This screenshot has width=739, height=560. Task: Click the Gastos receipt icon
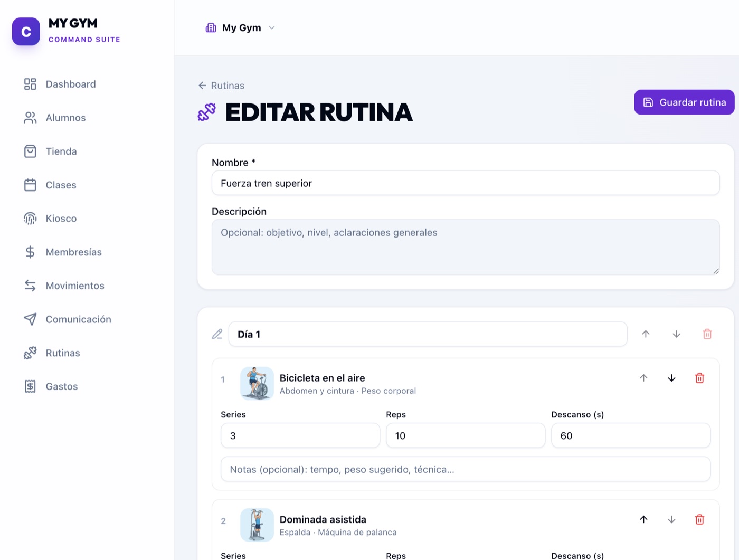[x=30, y=386]
